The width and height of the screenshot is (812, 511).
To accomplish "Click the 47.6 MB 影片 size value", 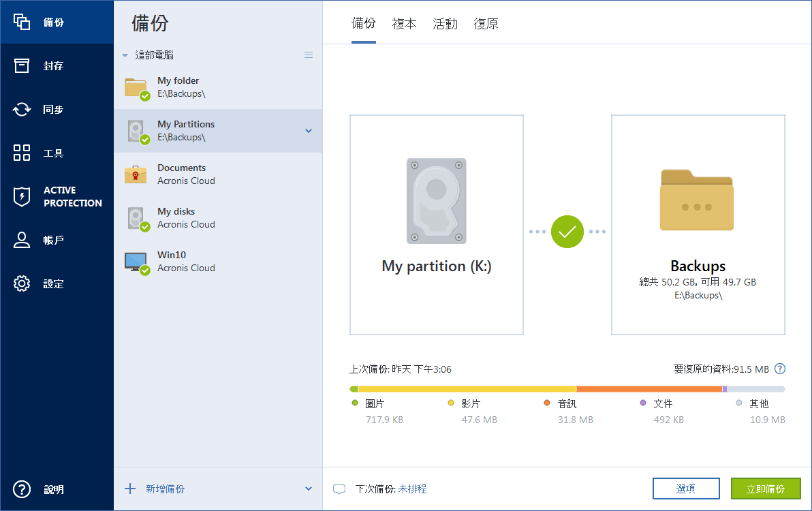I will [x=480, y=420].
